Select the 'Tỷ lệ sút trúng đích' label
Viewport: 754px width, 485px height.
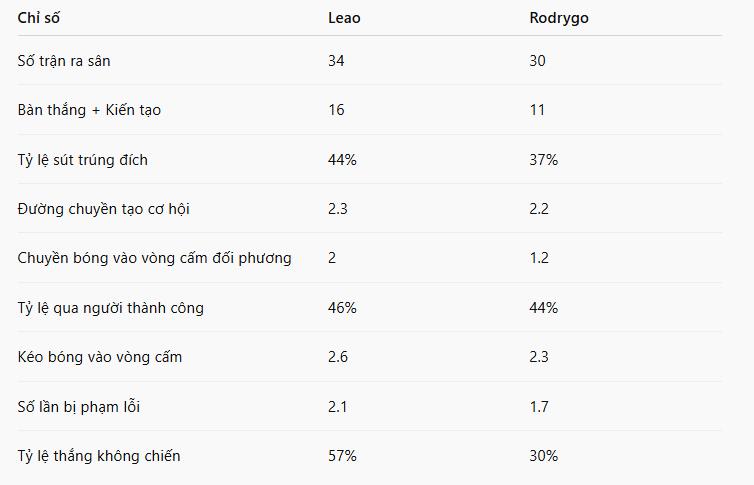[x=82, y=160]
